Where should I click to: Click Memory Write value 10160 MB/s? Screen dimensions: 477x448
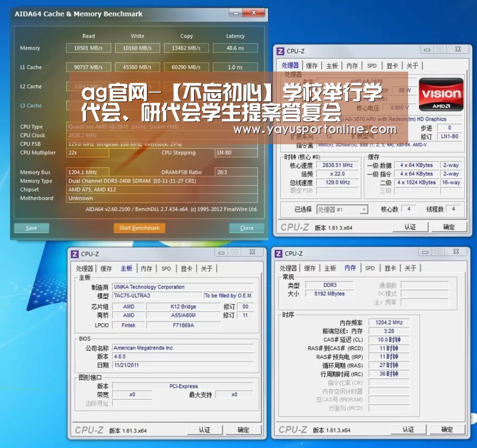[137, 48]
